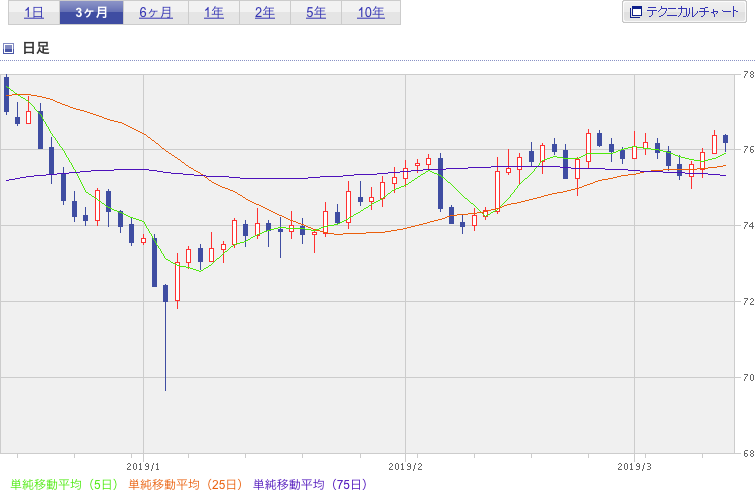
Task: Click the 72 price axis label
Action: click(x=748, y=301)
